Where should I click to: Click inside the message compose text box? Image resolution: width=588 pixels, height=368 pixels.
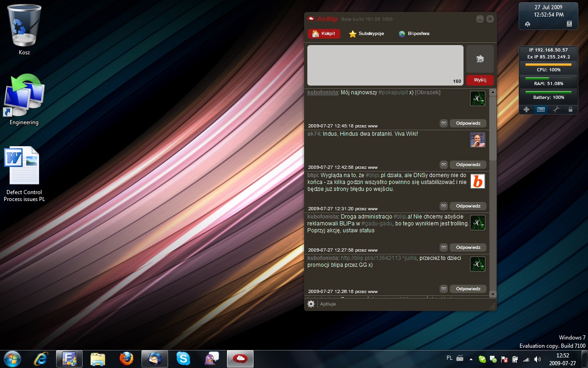point(385,65)
